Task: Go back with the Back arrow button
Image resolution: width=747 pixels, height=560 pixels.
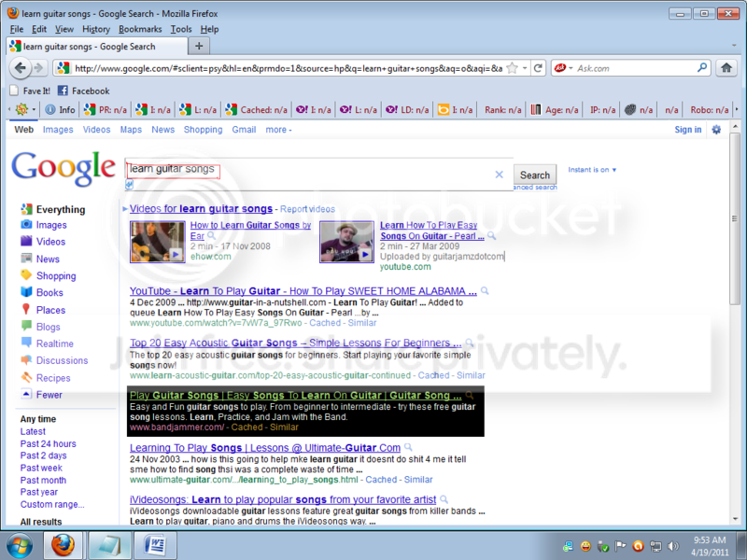Action: [x=20, y=68]
